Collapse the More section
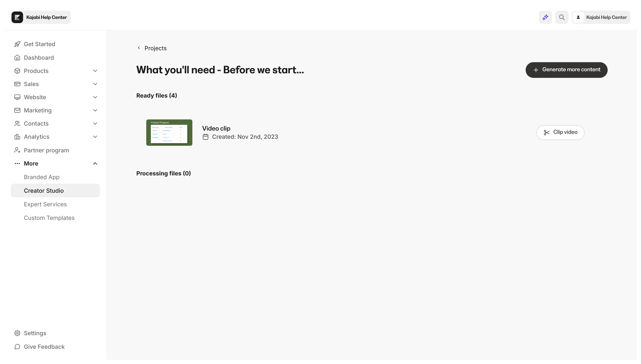 click(x=95, y=163)
